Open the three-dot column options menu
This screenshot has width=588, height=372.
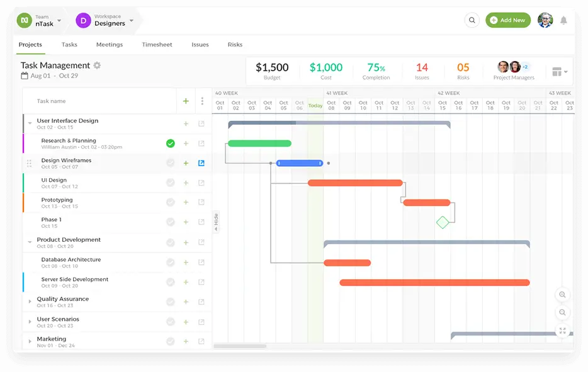[x=202, y=101]
